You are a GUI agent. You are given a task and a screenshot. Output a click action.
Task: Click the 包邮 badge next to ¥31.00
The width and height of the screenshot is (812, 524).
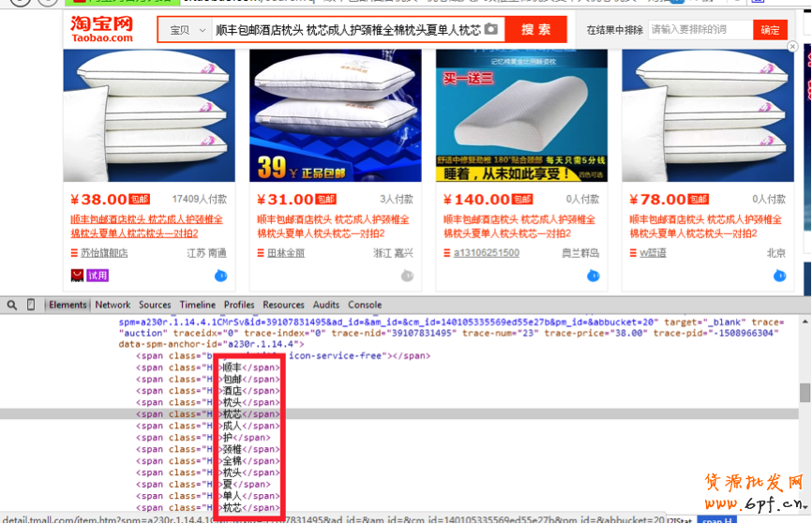325,200
